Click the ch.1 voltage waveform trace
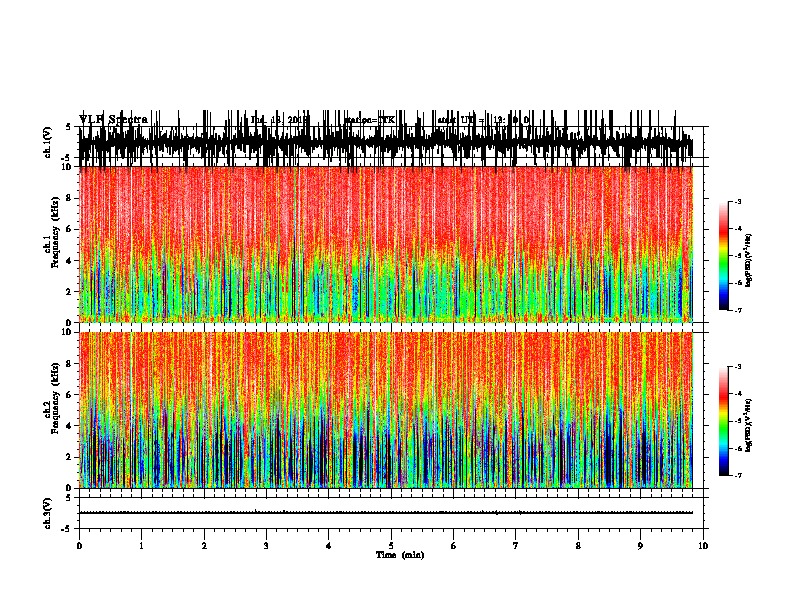 tap(386, 142)
